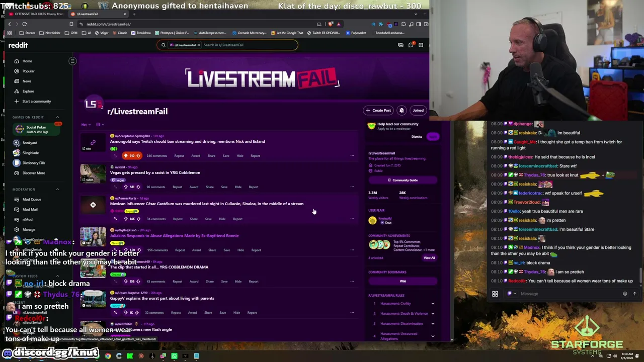Collapse Games on Reddit section
644x362 pixels.
click(x=57, y=117)
